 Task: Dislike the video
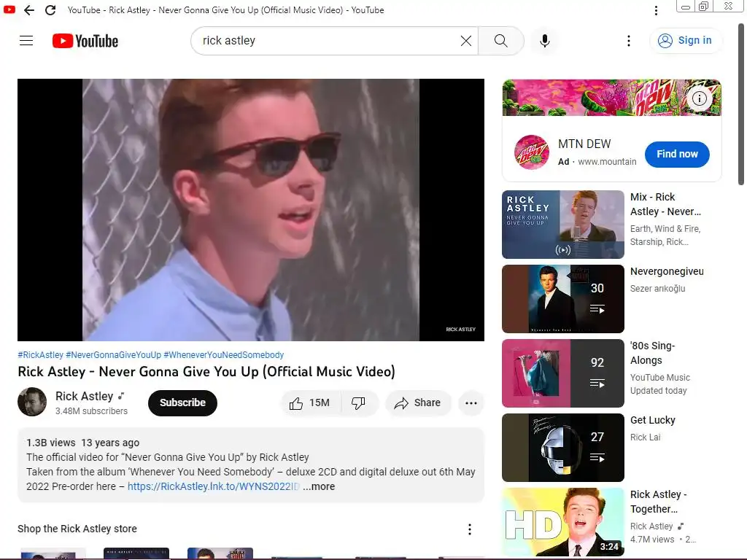pyautogui.click(x=359, y=402)
